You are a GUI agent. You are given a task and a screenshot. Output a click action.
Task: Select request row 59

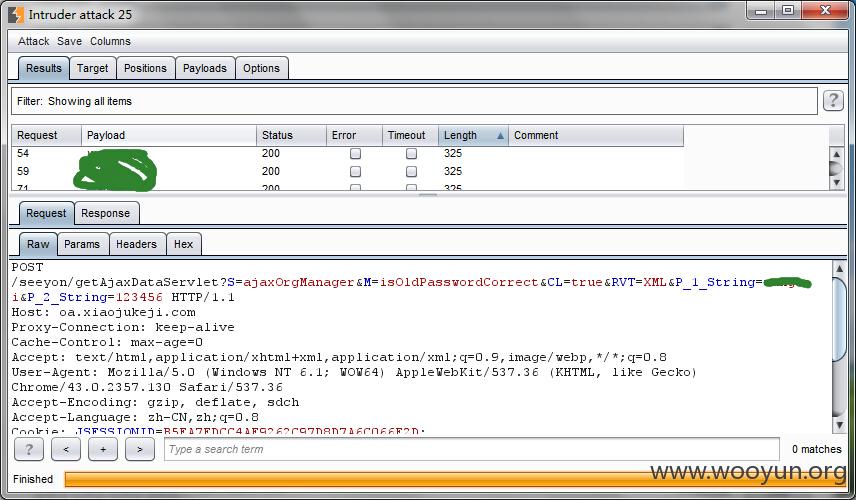pyautogui.click(x=347, y=171)
